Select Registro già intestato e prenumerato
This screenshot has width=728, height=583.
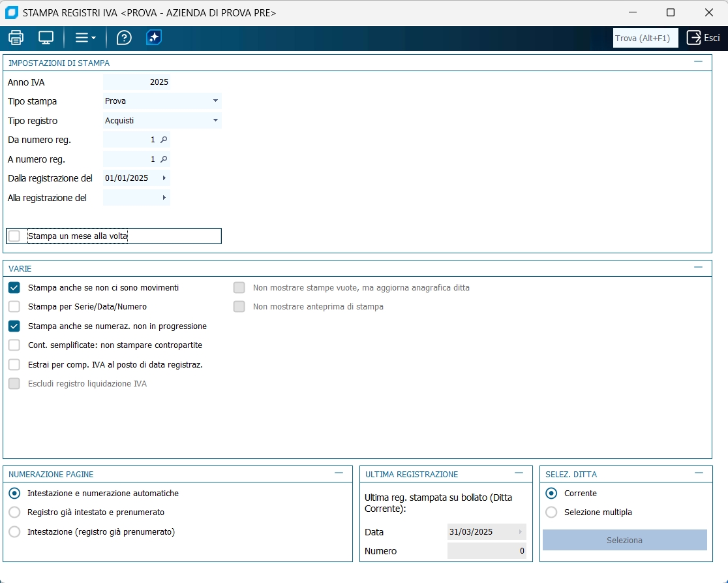[14, 512]
